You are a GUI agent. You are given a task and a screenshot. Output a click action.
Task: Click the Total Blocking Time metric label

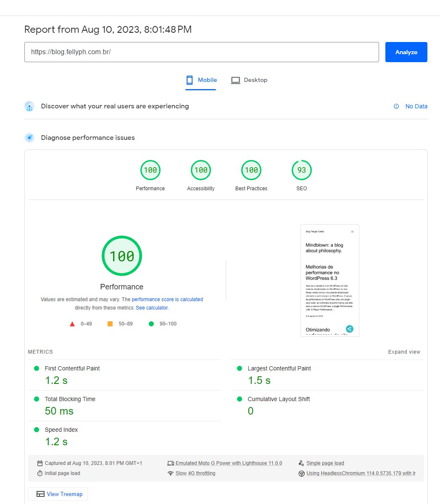pyautogui.click(x=70, y=399)
